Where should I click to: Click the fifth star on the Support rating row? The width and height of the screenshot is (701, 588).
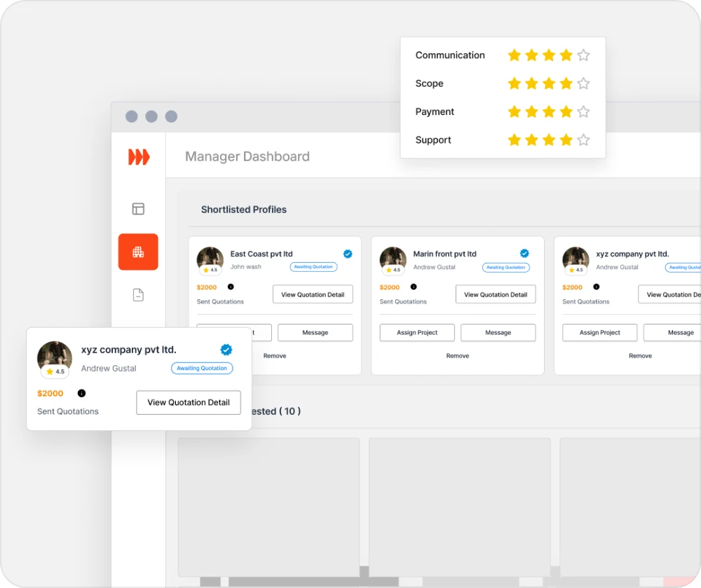[x=584, y=139]
